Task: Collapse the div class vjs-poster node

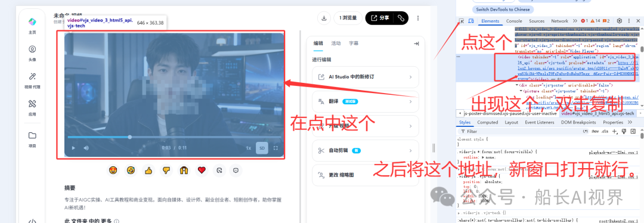Action: 517,85
